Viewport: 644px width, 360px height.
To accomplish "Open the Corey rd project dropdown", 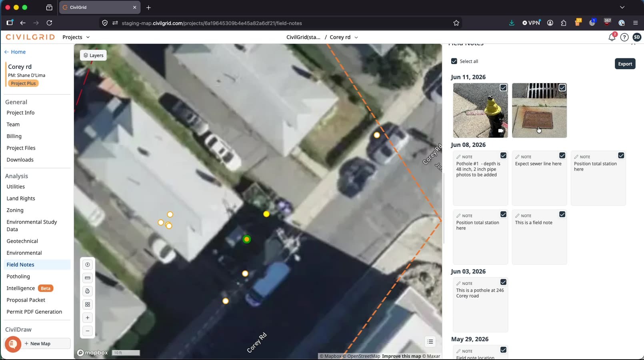I will point(344,37).
